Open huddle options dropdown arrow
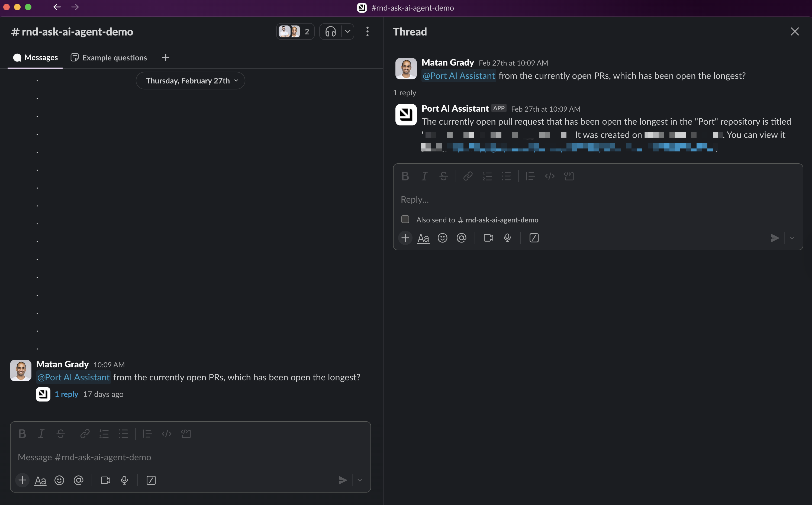The height and width of the screenshot is (505, 812). pyautogui.click(x=347, y=32)
